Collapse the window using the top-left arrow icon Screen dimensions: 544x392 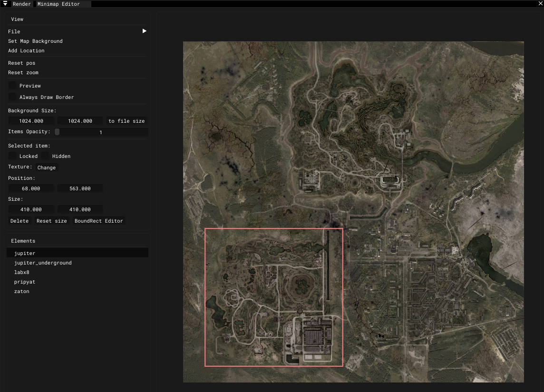[x=5, y=3]
